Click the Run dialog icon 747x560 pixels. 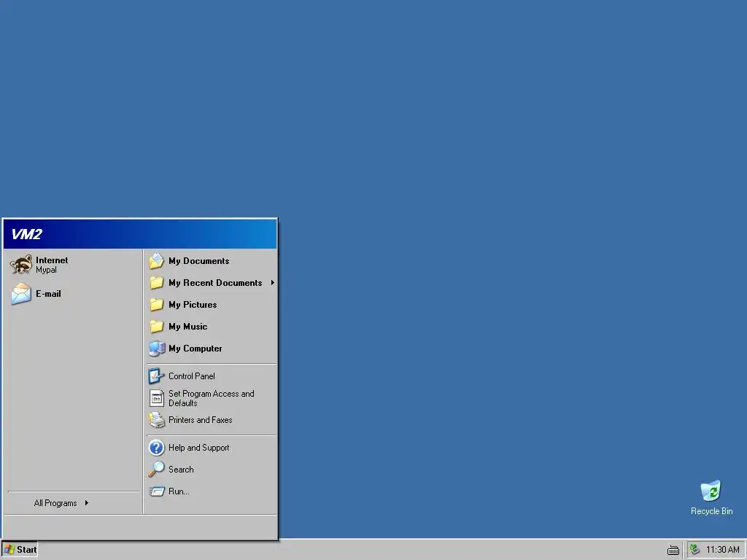(156, 491)
